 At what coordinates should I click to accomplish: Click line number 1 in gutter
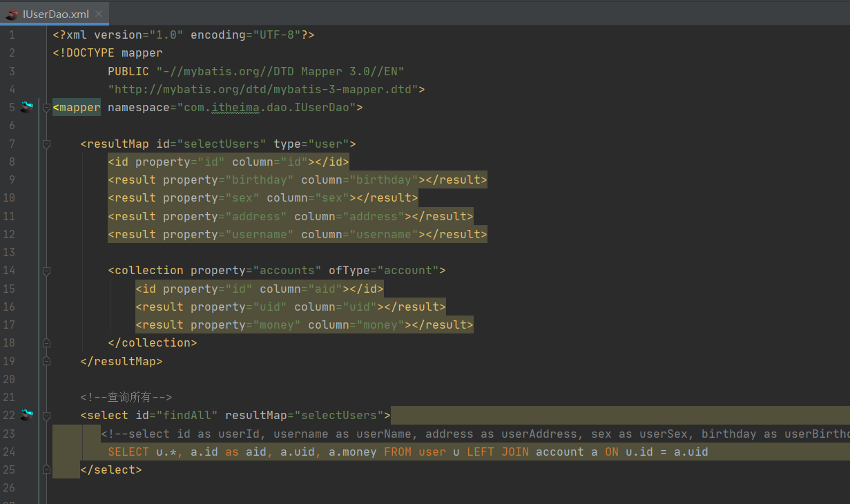pos(12,35)
